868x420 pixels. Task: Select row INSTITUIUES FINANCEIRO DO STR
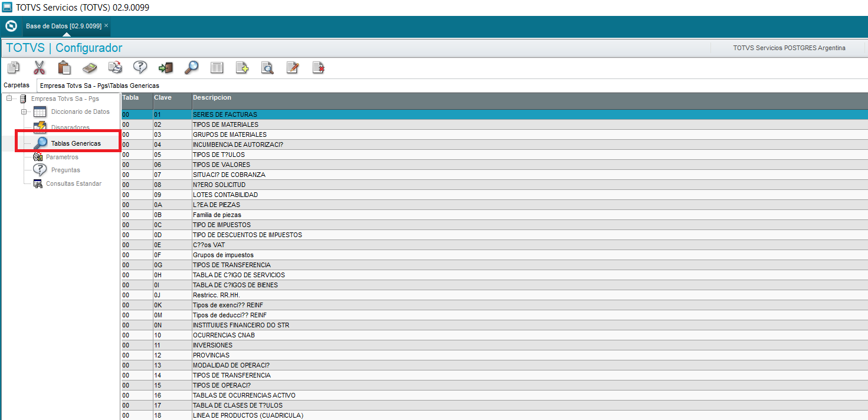494,325
